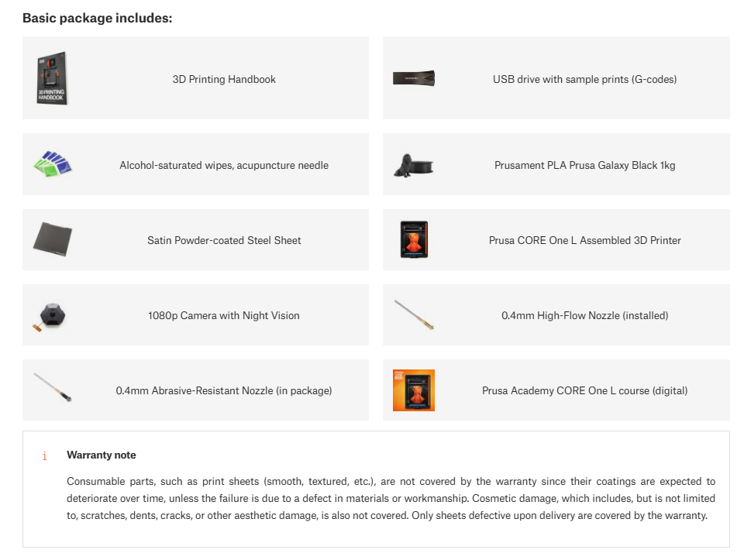Image resolution: width=744 pixels, height=560 pixels.
Task: Click the CORE One L printer image
Action: [414, 239]
